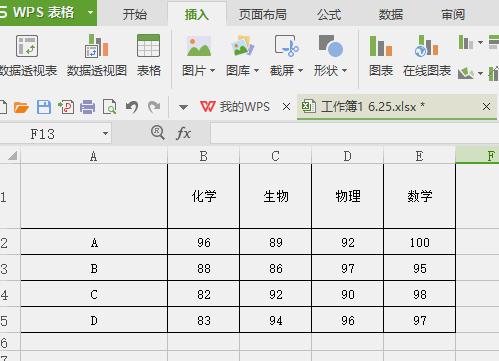Close the 我的WPS tab
The width and height of the screenshot is (499, 361).
[286, 107]
